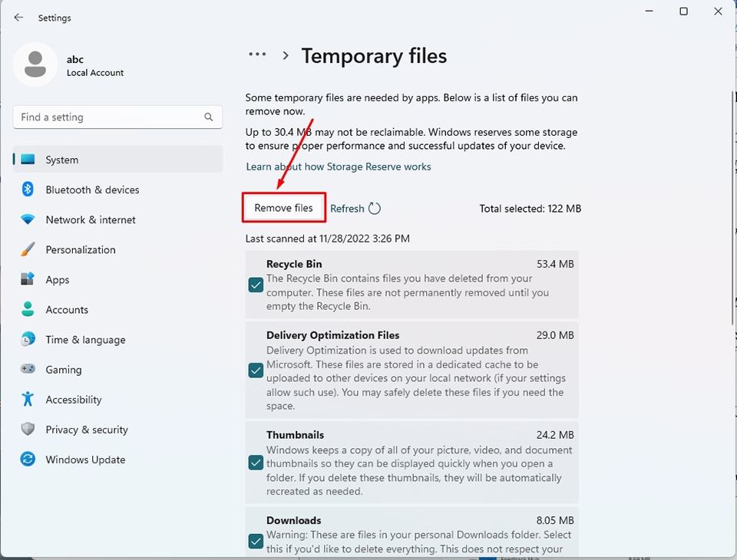
Task: Click the breadcrumb chevron arrow
Action: pyautogui.click(x=286, y=55)
